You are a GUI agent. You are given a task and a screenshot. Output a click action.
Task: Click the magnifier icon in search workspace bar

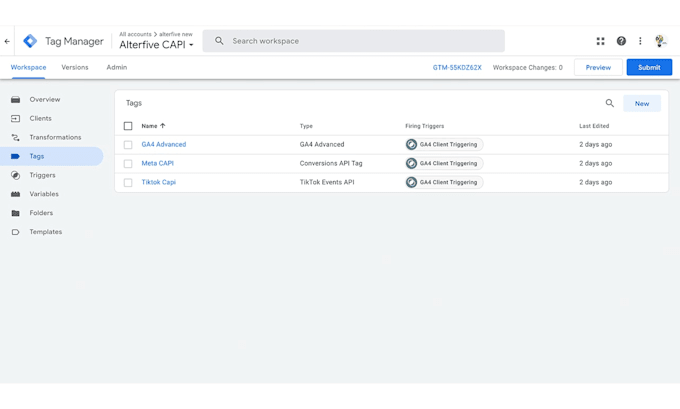point(219,41)
